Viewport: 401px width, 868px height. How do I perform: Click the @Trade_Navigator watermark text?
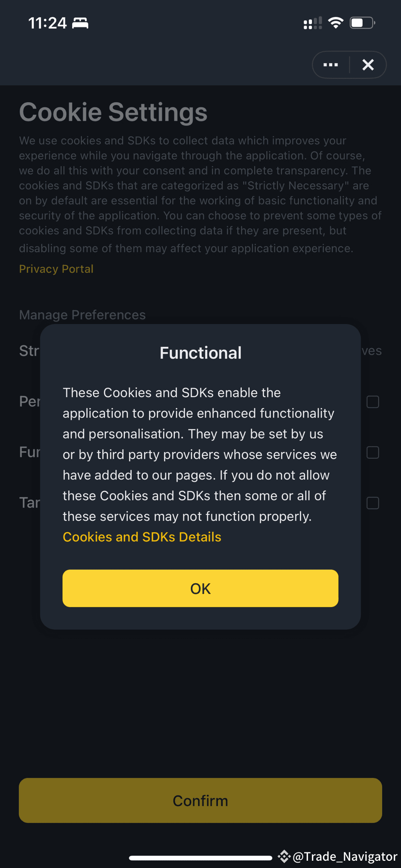pos(345,856)
